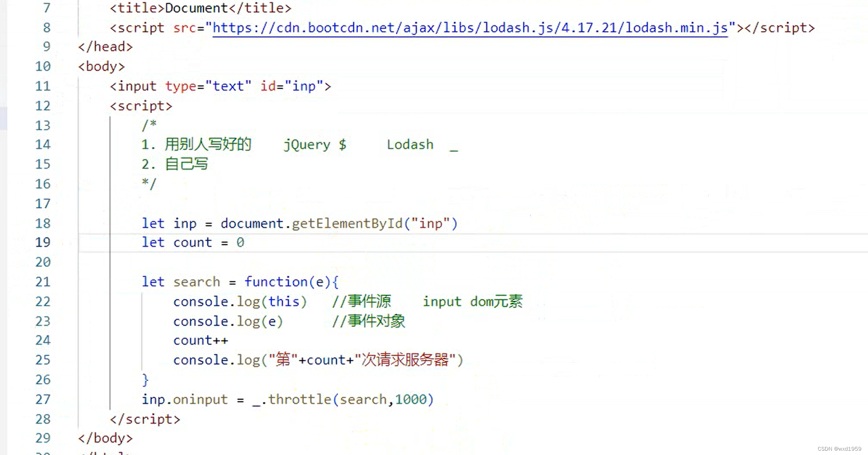Click count++ on line 24
Viewport: 868px width, 455px height.
coord(200,340)
